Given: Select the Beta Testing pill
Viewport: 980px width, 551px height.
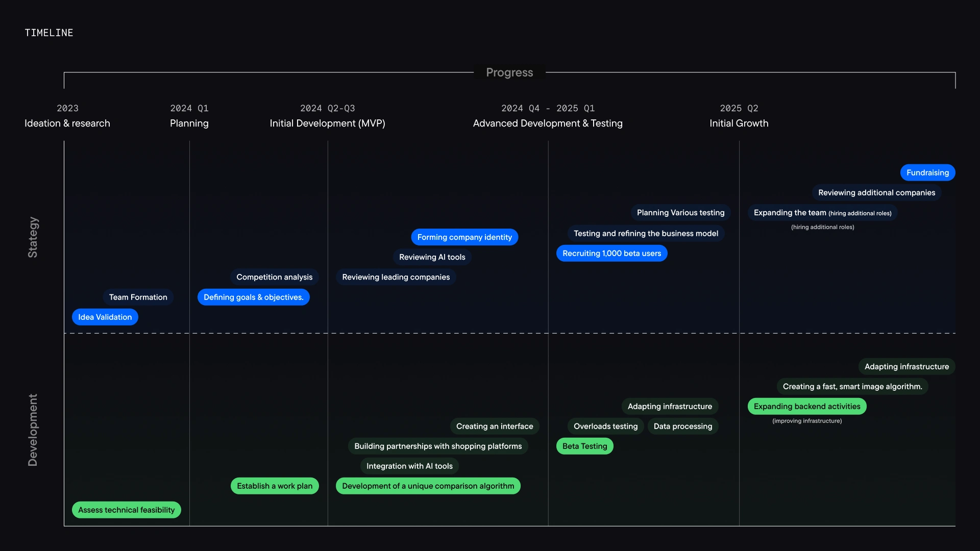Looking at the screenshot, I should pos(584,446).
